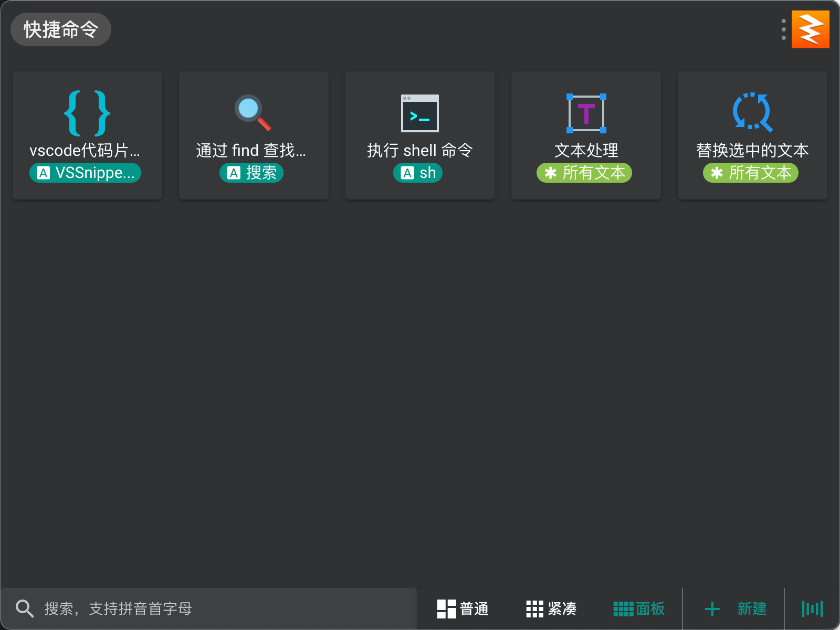Click the 文本处理 card title

586,151
